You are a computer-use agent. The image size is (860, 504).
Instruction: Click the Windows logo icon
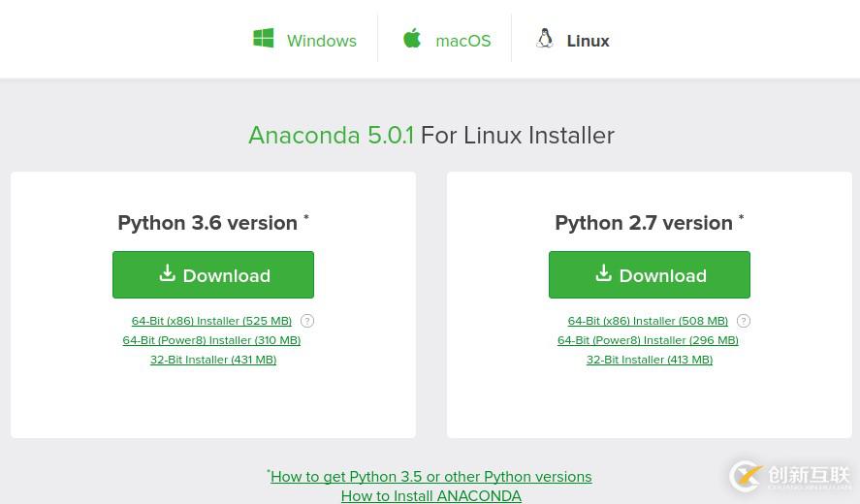pyautogui.click(x=263, y=39)
